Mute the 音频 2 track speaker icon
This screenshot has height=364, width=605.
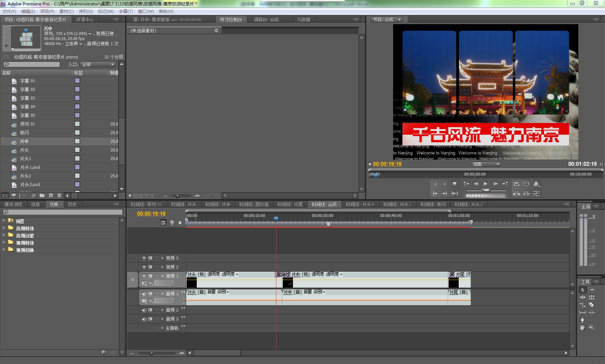coord(144,310)
